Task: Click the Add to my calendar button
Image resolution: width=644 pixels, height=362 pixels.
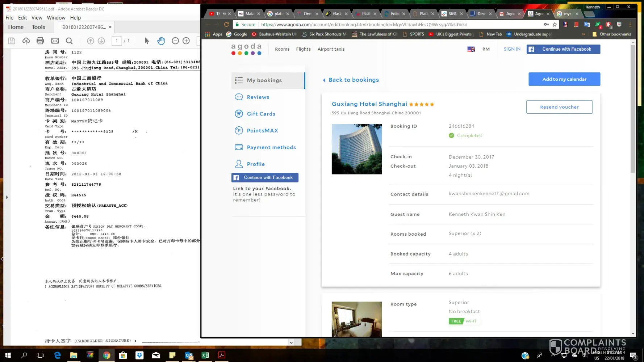Action: (564, 79)
